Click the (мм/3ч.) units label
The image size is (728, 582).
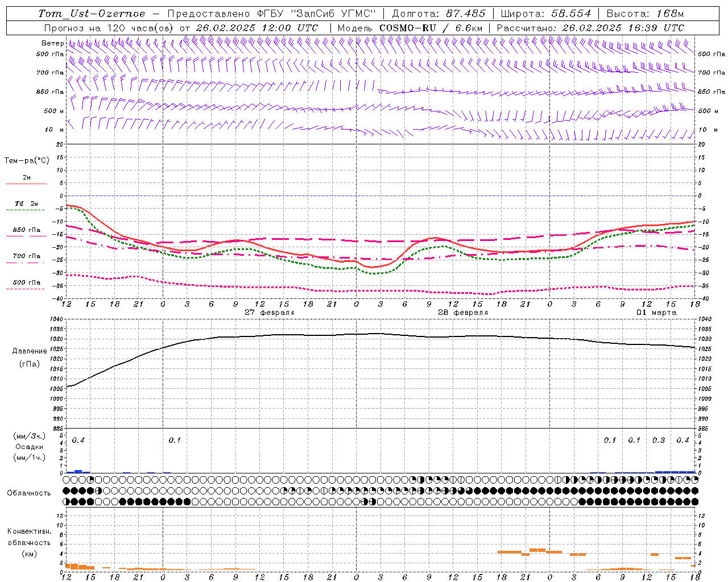coord(30,436)
